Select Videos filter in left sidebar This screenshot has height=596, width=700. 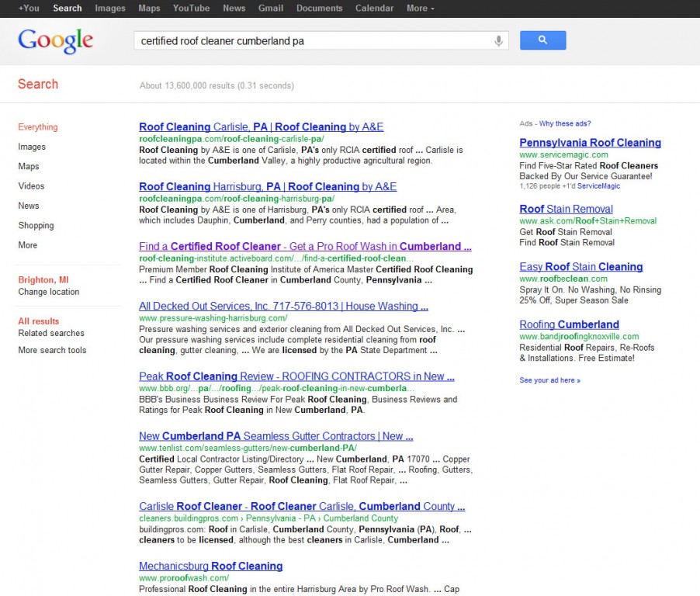coord(31,186)
